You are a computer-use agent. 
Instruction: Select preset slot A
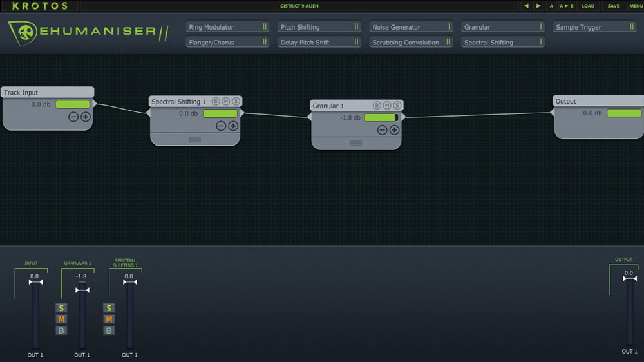tap(552, 6)
